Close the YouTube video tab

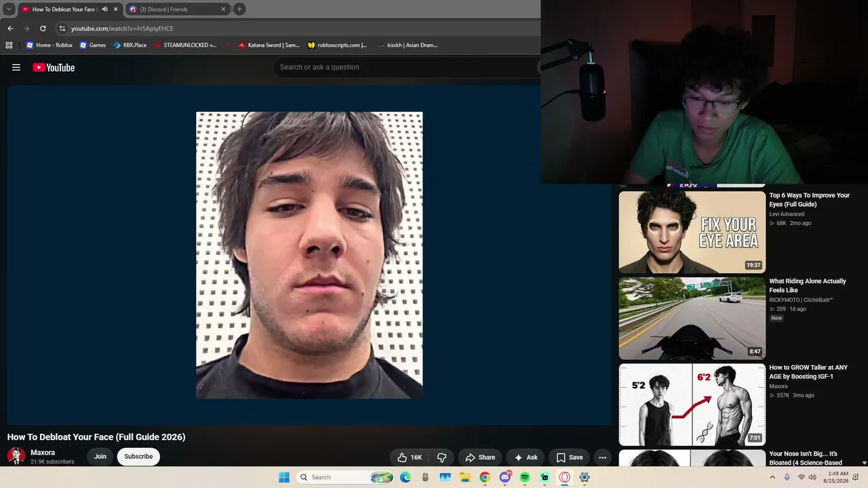point(115,9)
